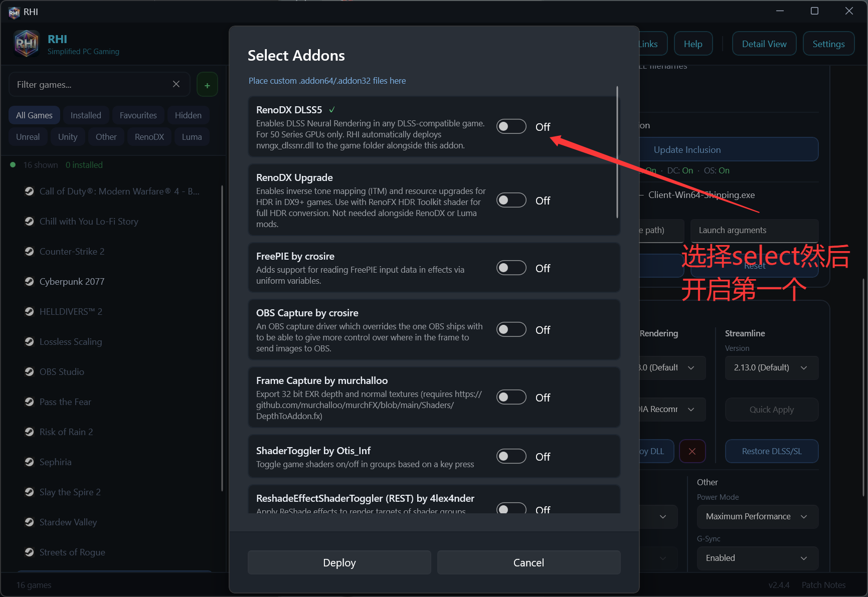Screen dimensions: 868x597
Task: Click the Client-Win64-Shipping.exe text
Action: [x=701, y=194]
